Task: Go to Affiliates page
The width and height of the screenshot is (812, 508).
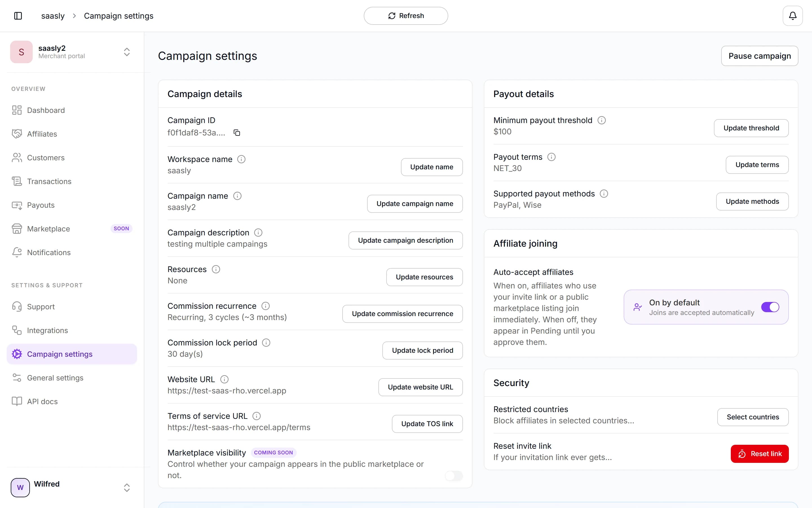Action: [x=72, y=134]
